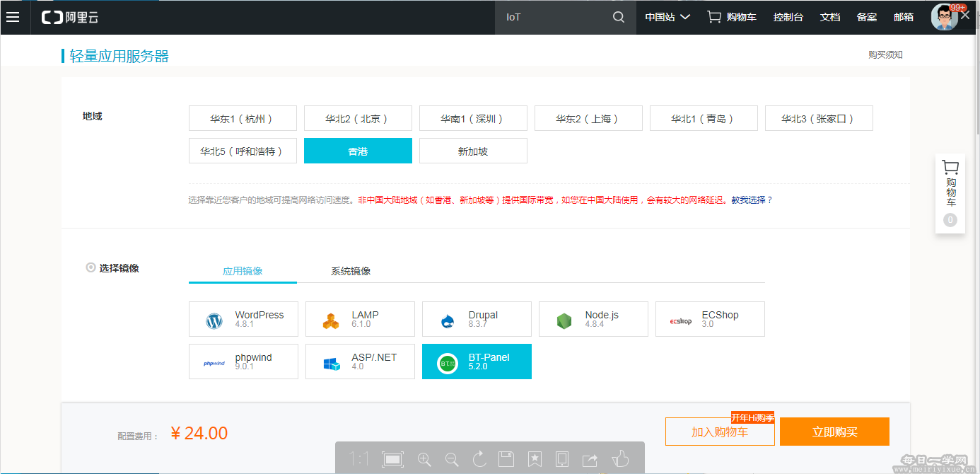
Task: Choose region 华北5（呼和浩特）
Action: point(243,151)
